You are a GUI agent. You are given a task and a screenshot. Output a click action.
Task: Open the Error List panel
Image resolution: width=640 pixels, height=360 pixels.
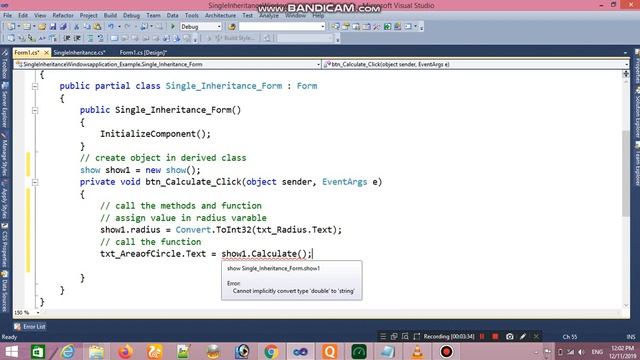[x=30, y=327]
